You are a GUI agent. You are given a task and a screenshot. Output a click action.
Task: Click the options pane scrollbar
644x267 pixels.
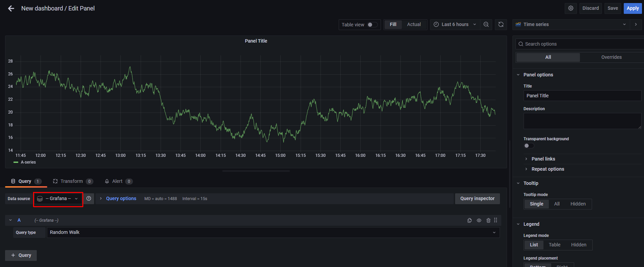[509, 174]
